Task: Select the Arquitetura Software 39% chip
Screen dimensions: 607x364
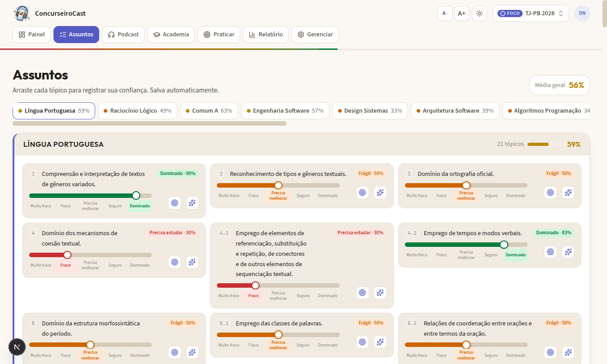Action: click(x=455, y=111)
